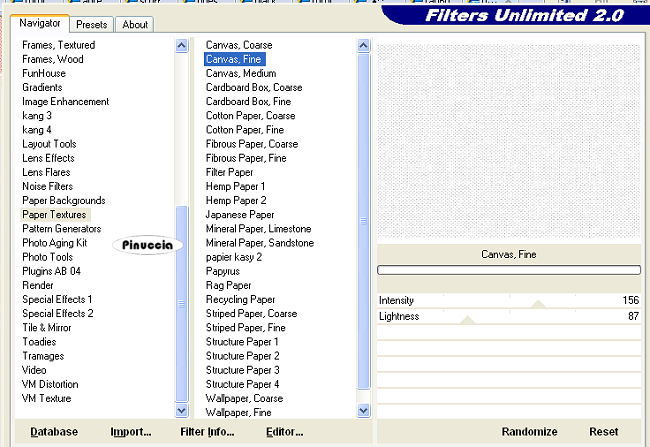Screen dimensions: 650x447
Task: Adjust the Intensity slider
Action: (538, 304)
